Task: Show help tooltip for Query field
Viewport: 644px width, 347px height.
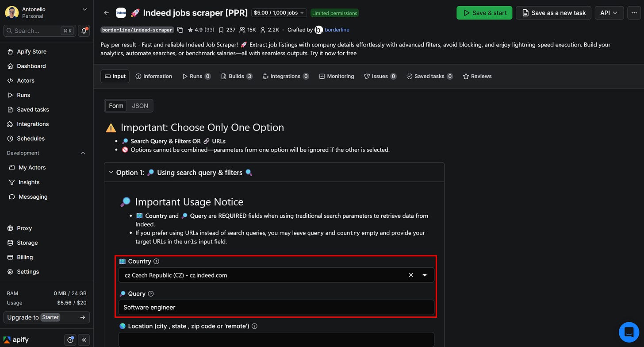Action: click(x=151, y=294)
